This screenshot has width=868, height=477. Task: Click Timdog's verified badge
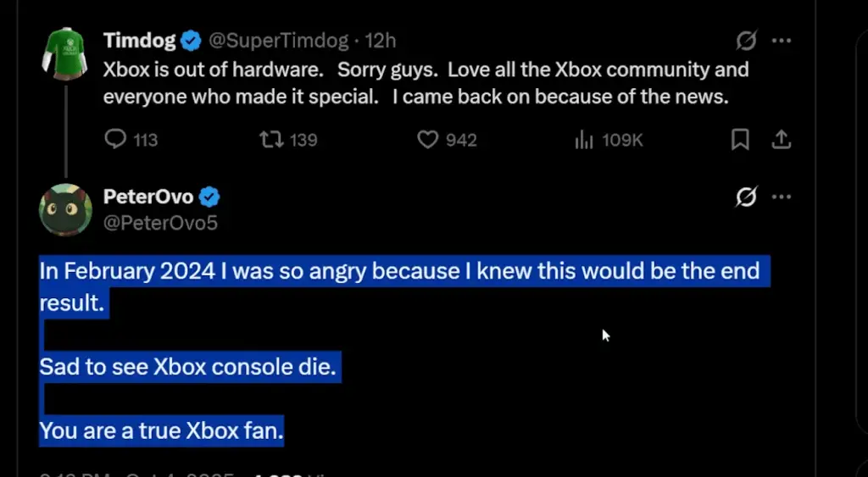pyautogui.click(x=192, y=40)
